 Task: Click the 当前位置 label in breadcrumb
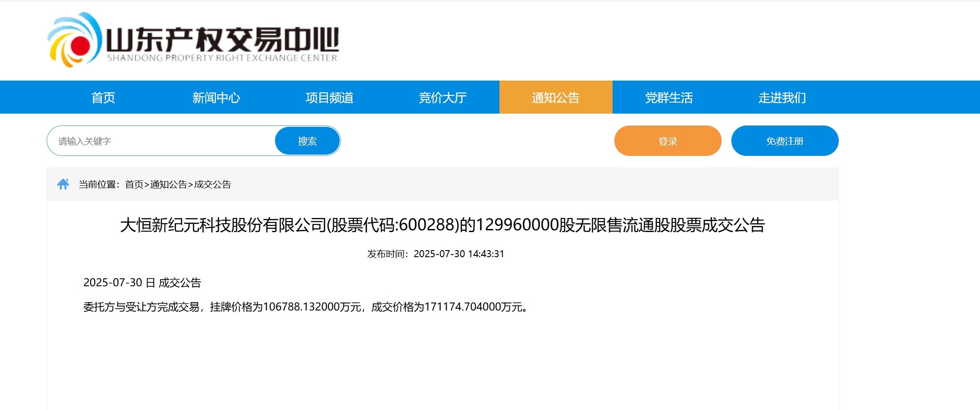tap(99, 185)
